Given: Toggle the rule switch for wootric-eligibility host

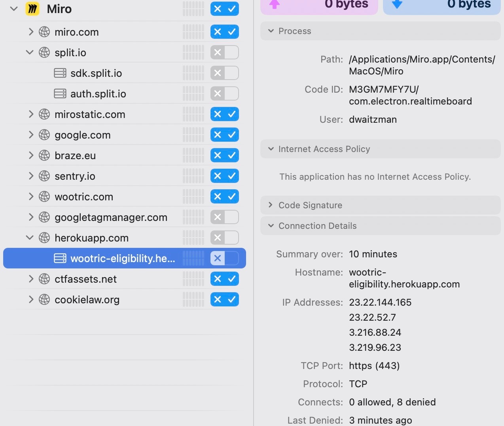Looking at the screenshot, I should click(x=225, y=258).
